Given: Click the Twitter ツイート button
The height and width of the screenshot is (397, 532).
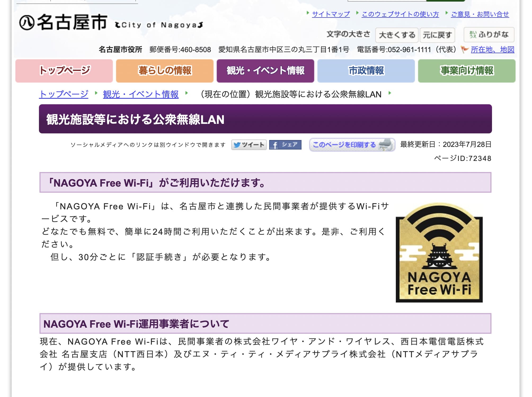Looking at the screenshot, I should coord(249,145).
